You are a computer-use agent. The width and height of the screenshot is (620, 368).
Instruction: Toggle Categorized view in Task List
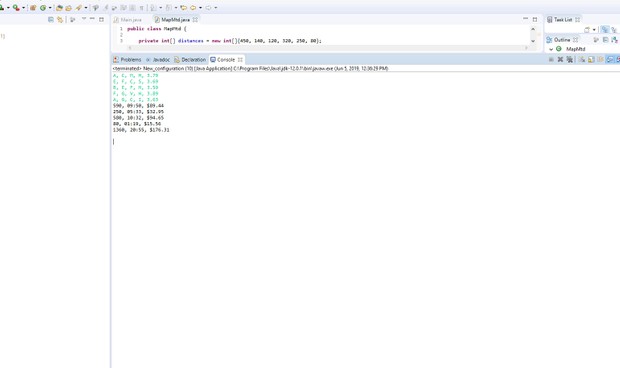coord(605,30)
